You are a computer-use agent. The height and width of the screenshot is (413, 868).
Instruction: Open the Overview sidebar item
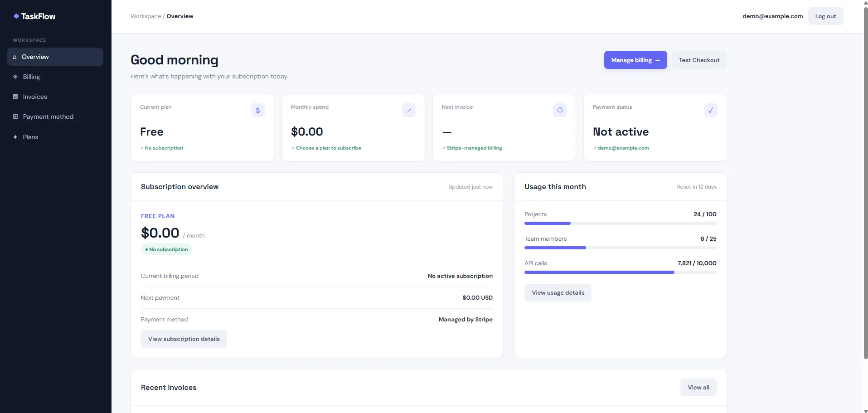coord(55,57)
